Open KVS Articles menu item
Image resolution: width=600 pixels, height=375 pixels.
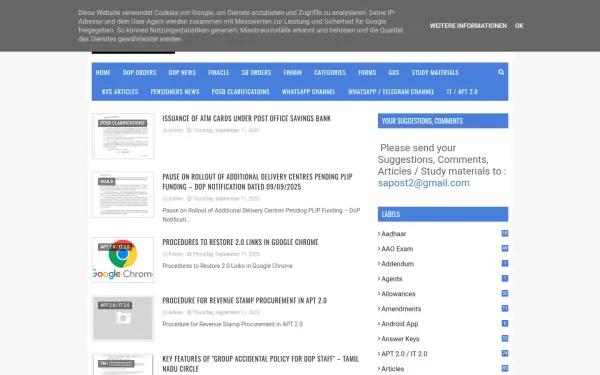point(120,91)
